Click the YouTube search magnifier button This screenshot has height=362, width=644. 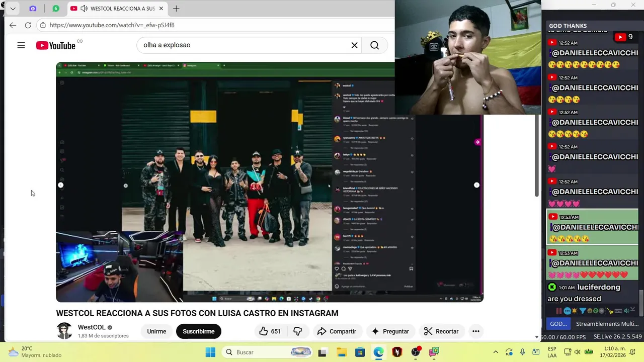click(x=375, y=45)
